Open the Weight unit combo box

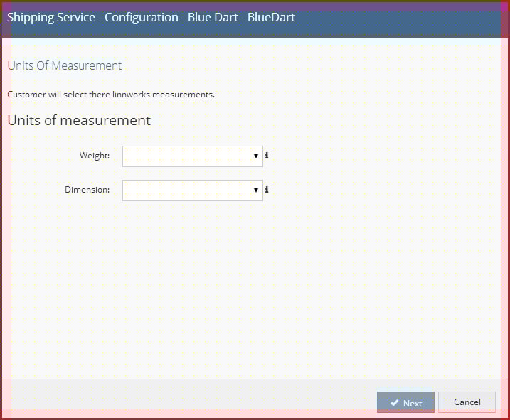pos(193,156)
